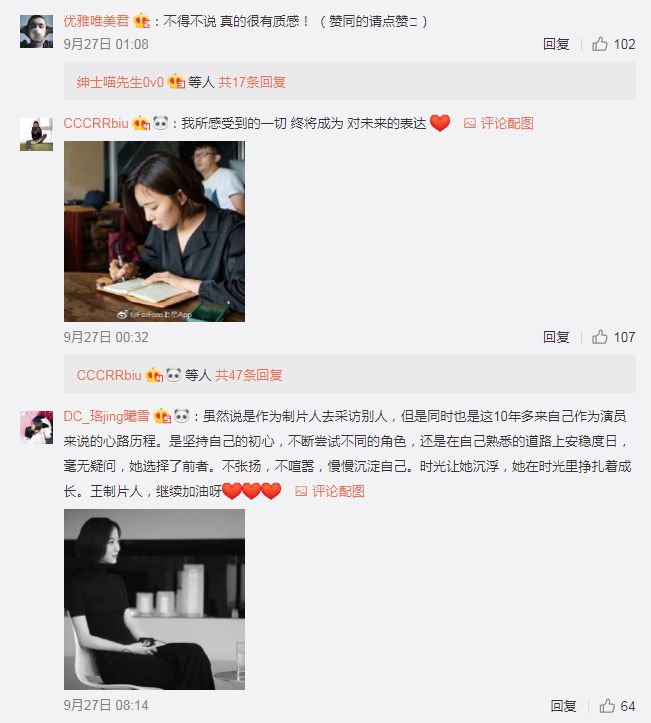Image resolution: width=651 pixels, height=723 pixels.
Task: Open username CCCRRbiu at comment top
Action: click(96, 123)
